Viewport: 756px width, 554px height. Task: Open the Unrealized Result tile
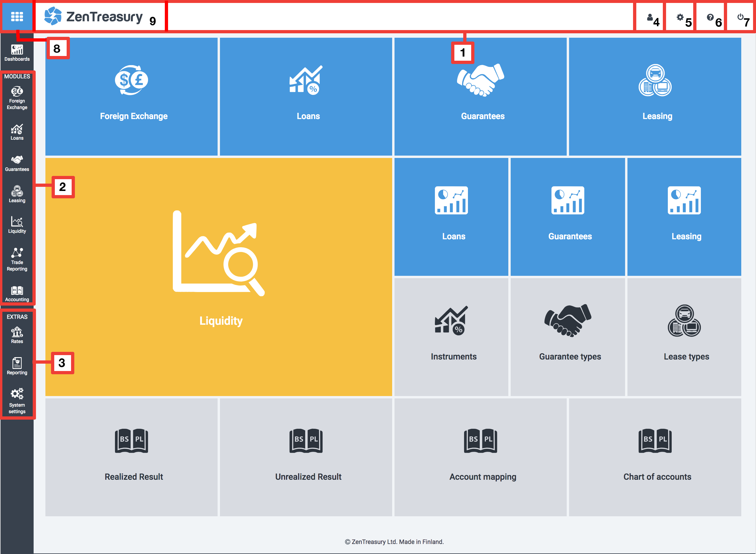pyautogui.click(x=306, y=457)
